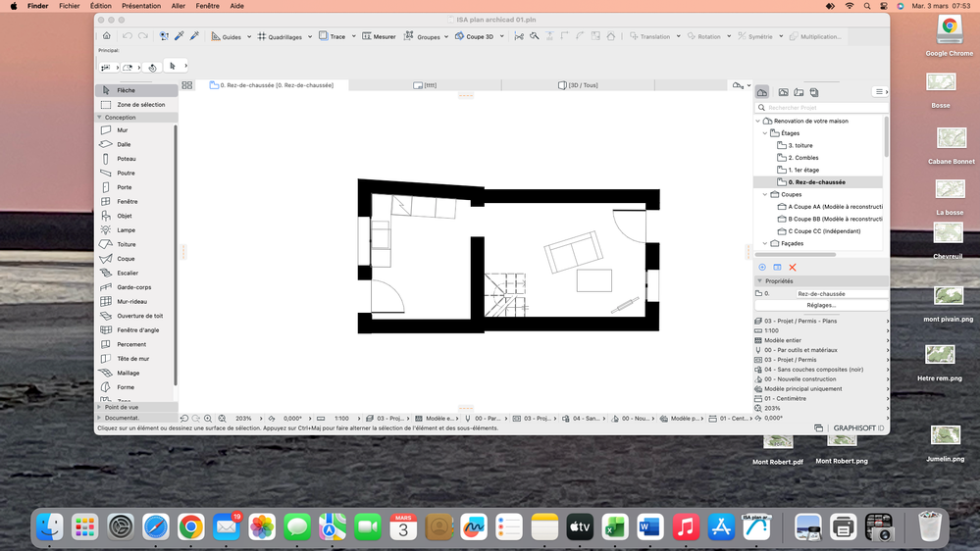Select the Maillage mesh tool
This screenshot has width=980, height=551.
coord(136,373)
